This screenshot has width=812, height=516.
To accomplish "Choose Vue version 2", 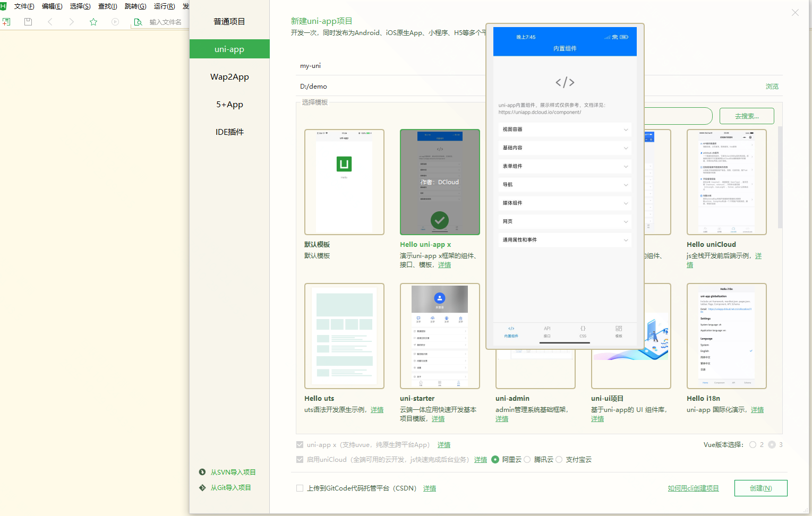I will (753, 445).
